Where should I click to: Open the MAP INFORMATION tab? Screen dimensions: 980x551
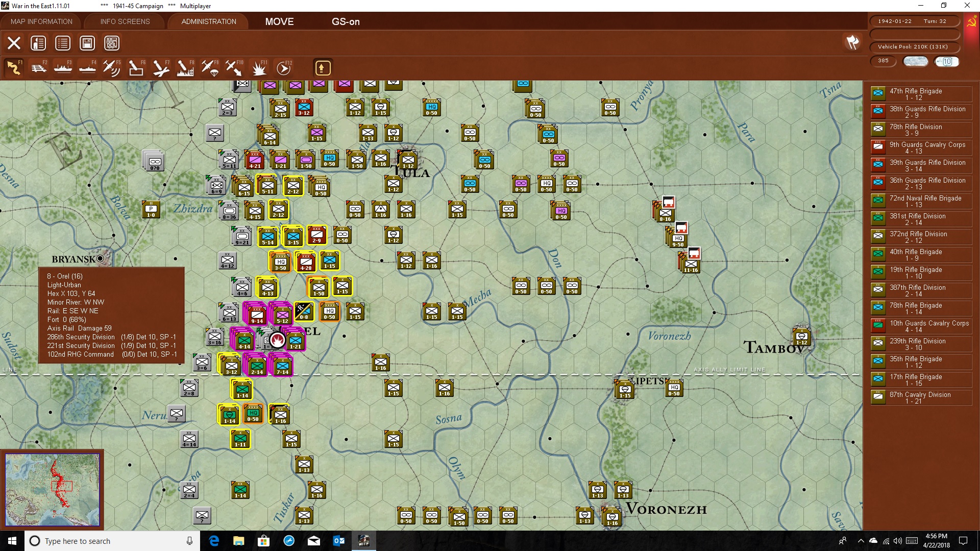click(x=41, y=21)
